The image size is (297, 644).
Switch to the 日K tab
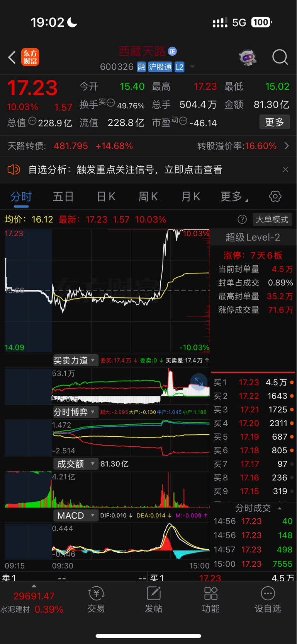point(106,196)
